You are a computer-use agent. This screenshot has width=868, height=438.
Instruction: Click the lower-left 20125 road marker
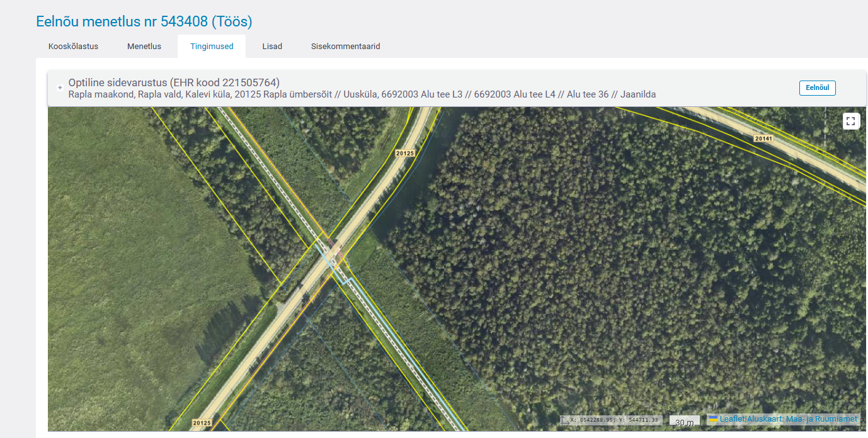[x=202, y=423]
